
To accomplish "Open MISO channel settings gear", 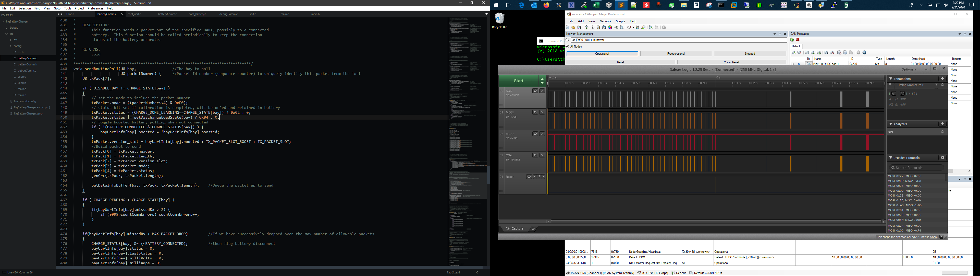I will (x=535, y=134).
